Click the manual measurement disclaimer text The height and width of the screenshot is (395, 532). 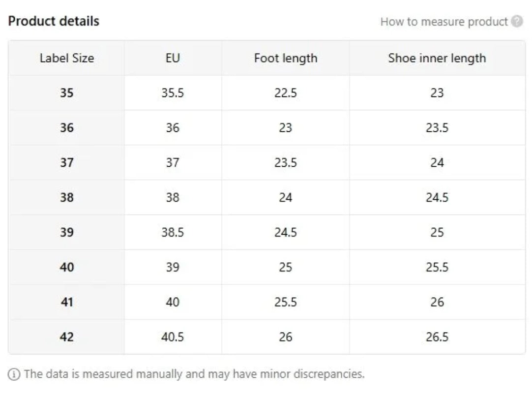tap(194, 374)
